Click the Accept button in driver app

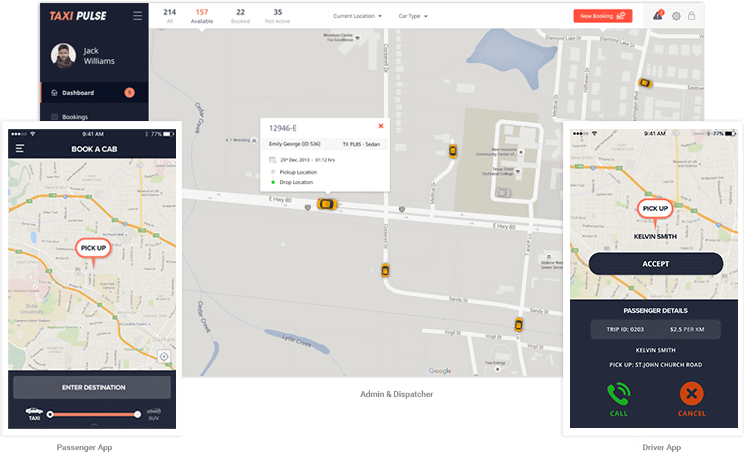point(656,264)
